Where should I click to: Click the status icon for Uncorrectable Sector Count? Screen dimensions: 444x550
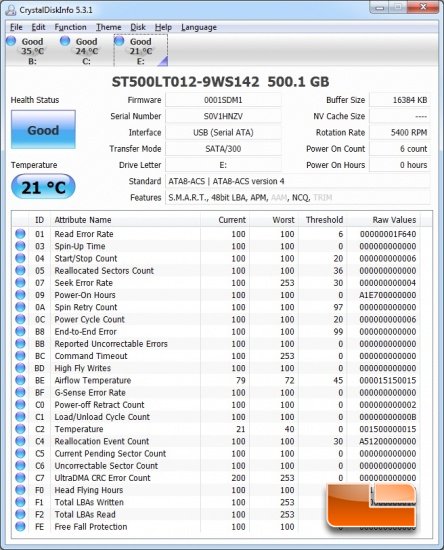(20, 465)
